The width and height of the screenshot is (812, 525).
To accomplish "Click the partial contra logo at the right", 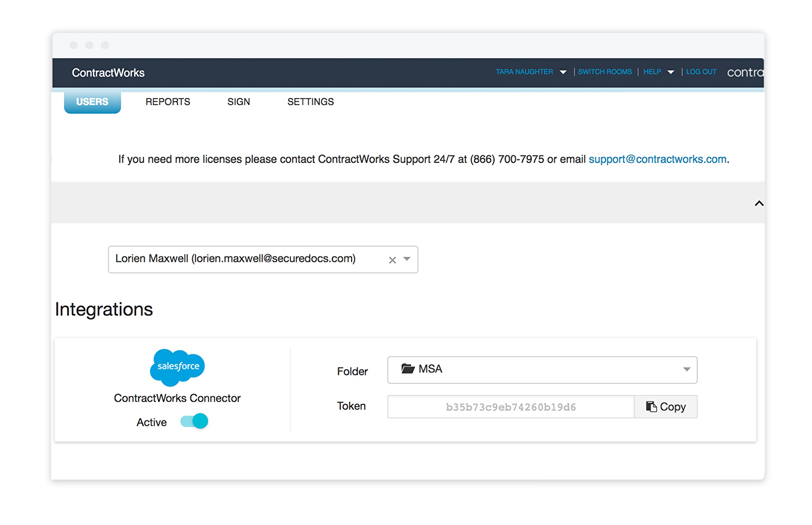I will [x=745, y=72].
